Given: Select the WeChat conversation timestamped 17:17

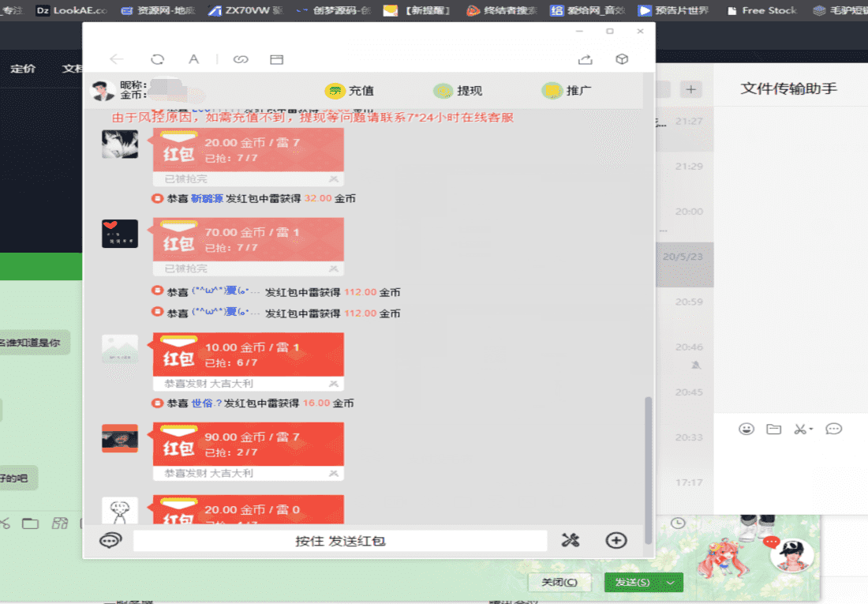Looking at the screenshot, I should point(684,492).
